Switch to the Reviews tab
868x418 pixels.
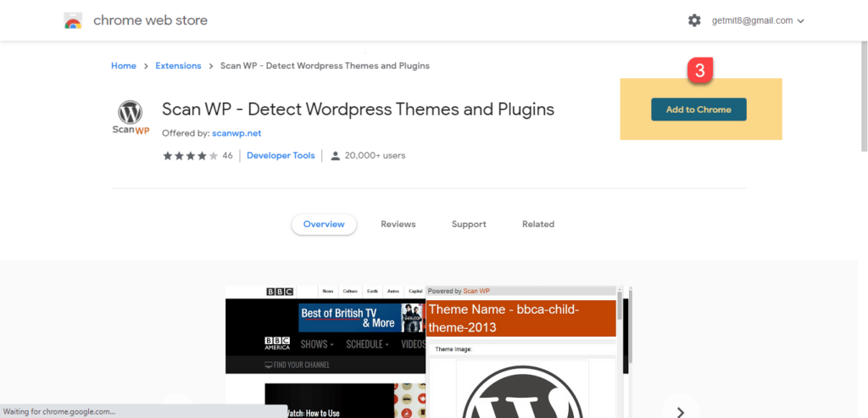pyautogui.click(x=398, y=224)
